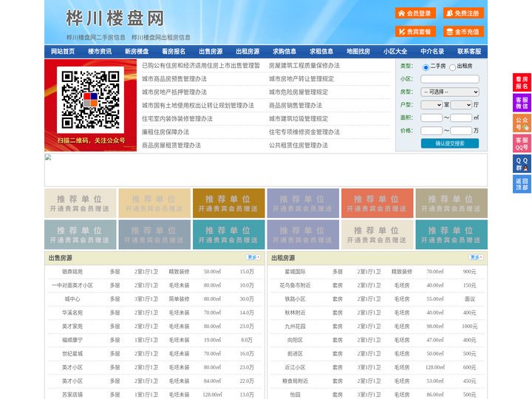This screenshot has height=399, width=532.
Task: Open the 新房楼盘 nav item
Action: [x=137, y=52]
